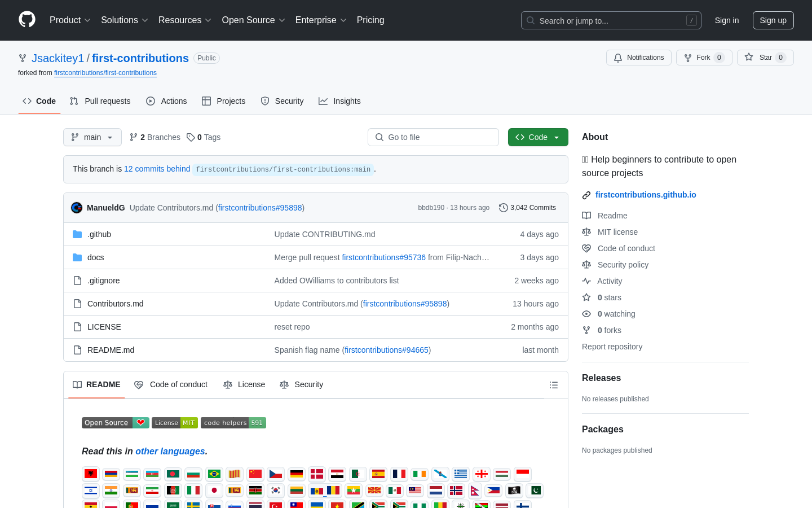Open the Releases section heading
Screen dimensions: 812x508
(601, 378)
